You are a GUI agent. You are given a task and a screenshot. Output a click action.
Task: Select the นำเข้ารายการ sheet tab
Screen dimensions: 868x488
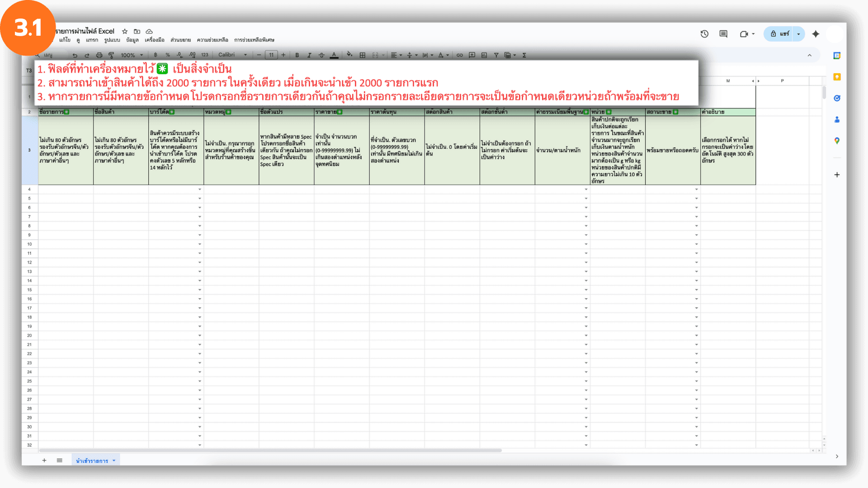[92, 460]
